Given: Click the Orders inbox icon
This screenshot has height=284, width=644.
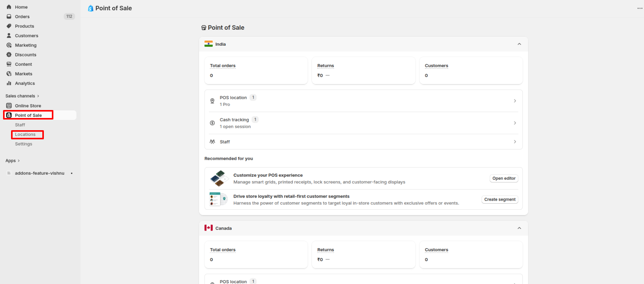Looking at the screenshot, I should [9, 16].
